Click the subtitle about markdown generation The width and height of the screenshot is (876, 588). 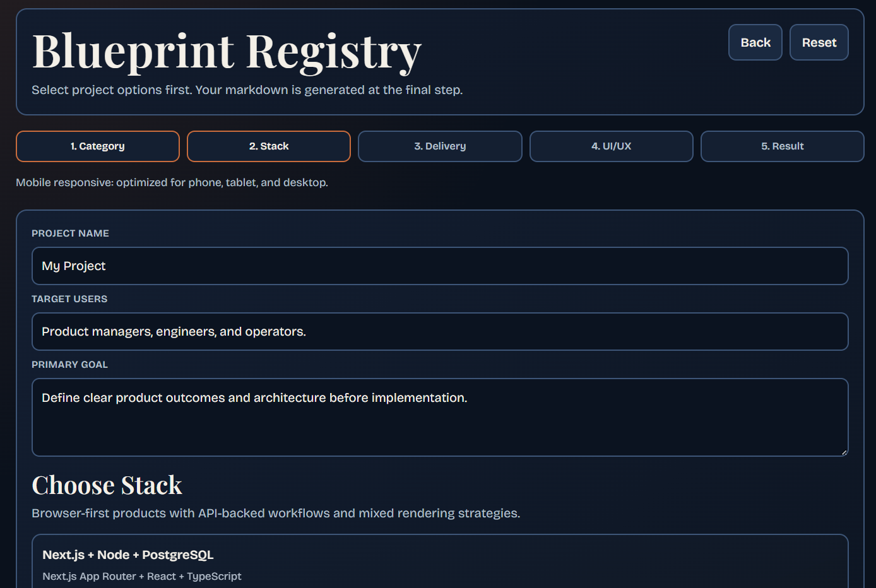(x=247, y=90)
